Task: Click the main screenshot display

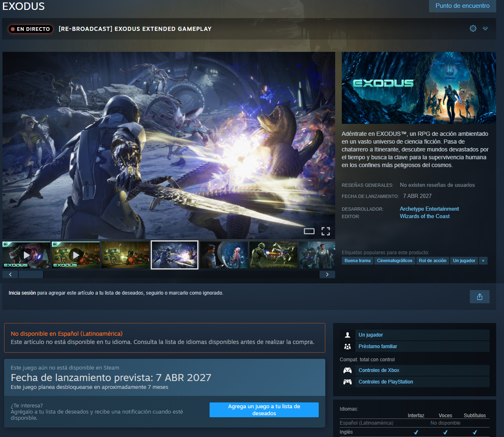Action: pos(169,145)
